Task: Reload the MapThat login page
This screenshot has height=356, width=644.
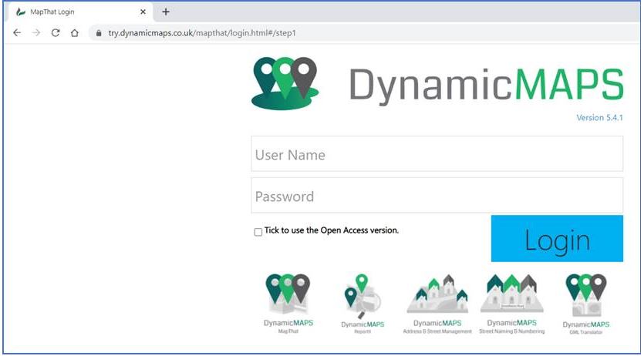Action: [x=56, y=33]
